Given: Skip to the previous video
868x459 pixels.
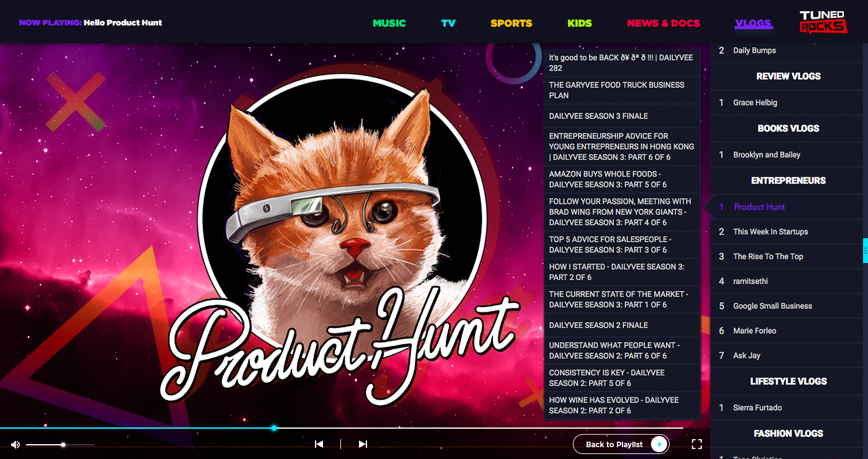Looking at the screenshot, I should [319, 444].
